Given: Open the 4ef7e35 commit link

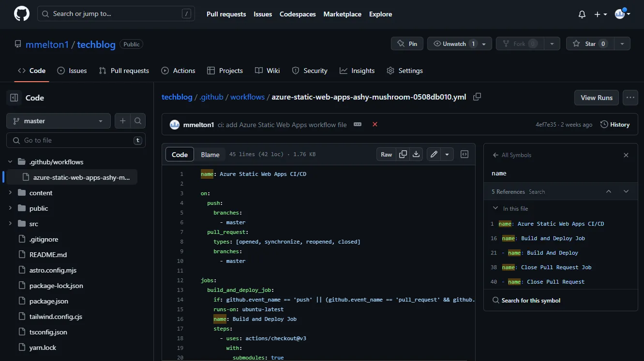Looking at the screenshot, I should pyautogui.click(x=546, y=125).
